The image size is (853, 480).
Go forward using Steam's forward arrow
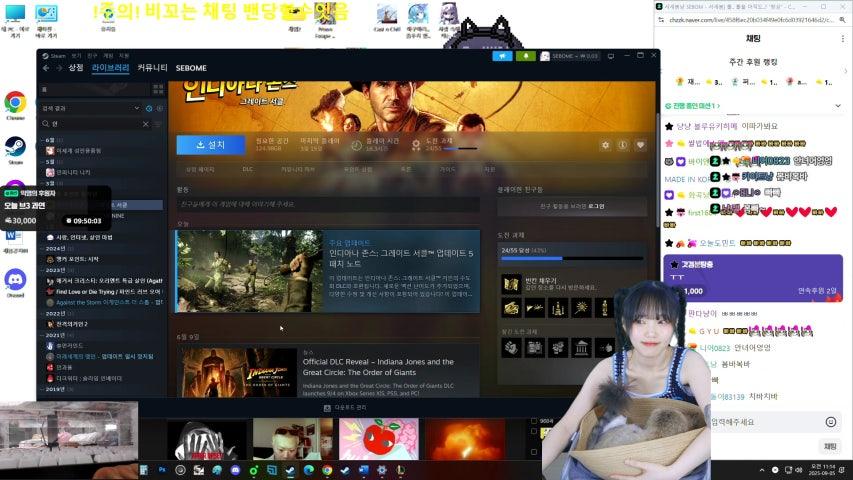pyautogui.click(x=59, y=68)
